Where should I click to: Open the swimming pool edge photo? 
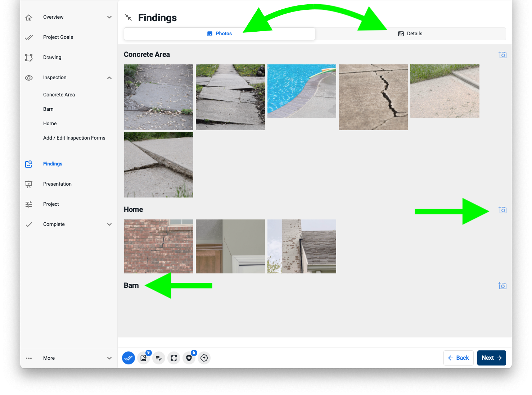click(302, 91)
